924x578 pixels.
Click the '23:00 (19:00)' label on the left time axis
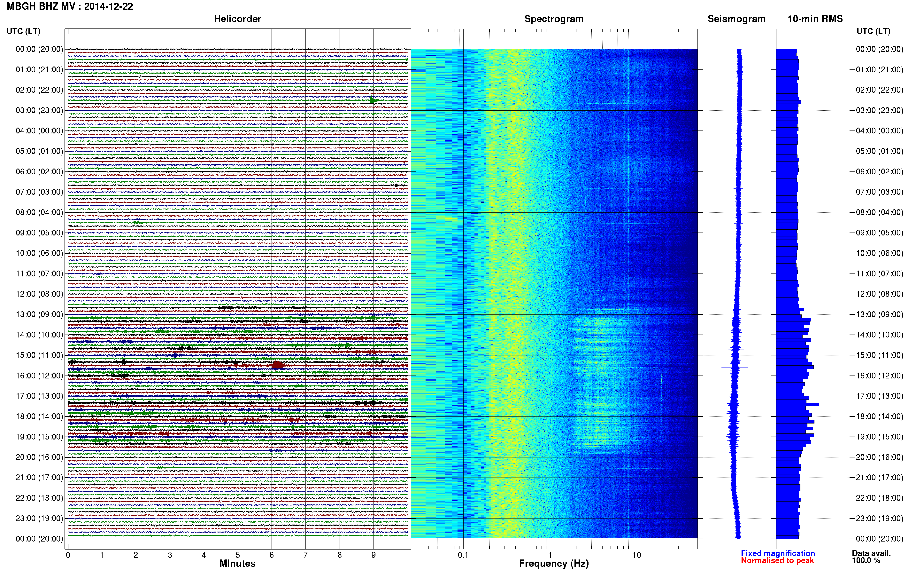(x=39, y=518)
